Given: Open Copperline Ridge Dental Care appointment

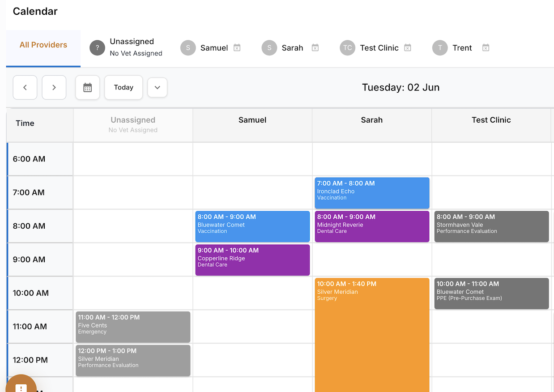Looking at the screenshot, I should tap(252, 260).
